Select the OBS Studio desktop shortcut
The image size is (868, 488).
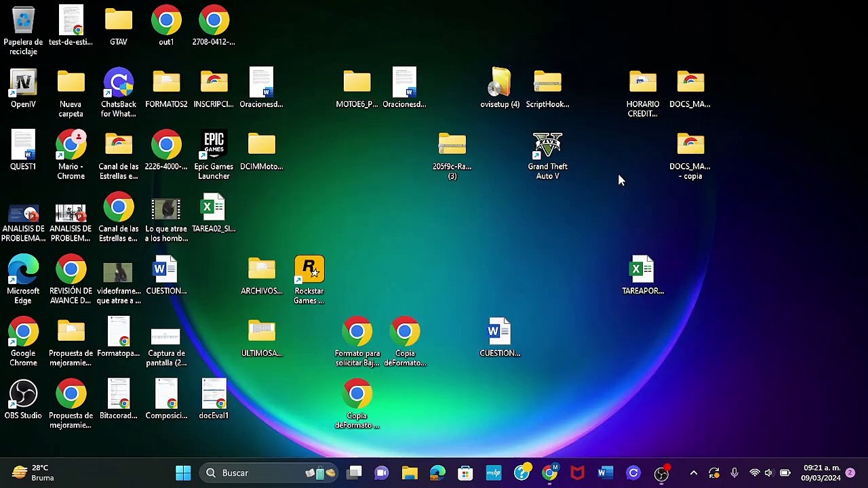click(23, 401)
